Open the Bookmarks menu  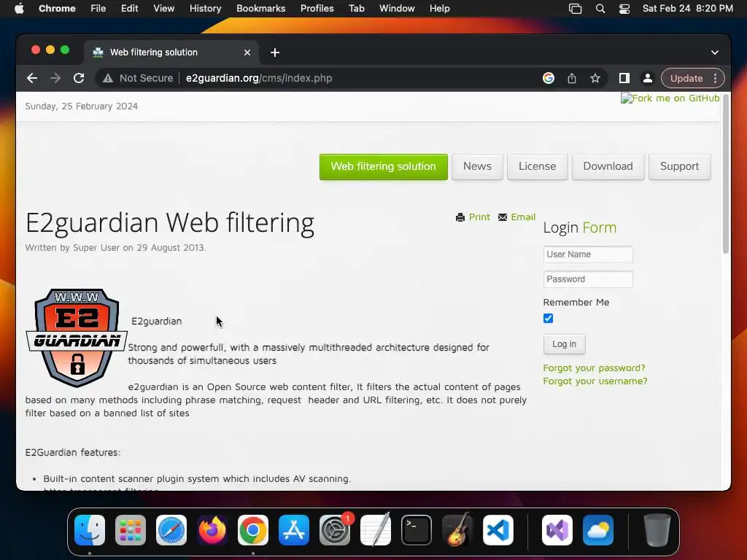pos(260,9)
